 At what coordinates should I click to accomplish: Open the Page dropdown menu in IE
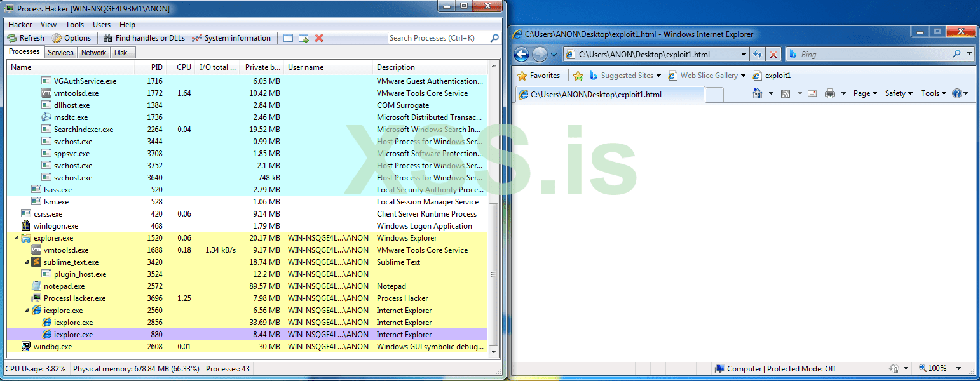point(866,93)
